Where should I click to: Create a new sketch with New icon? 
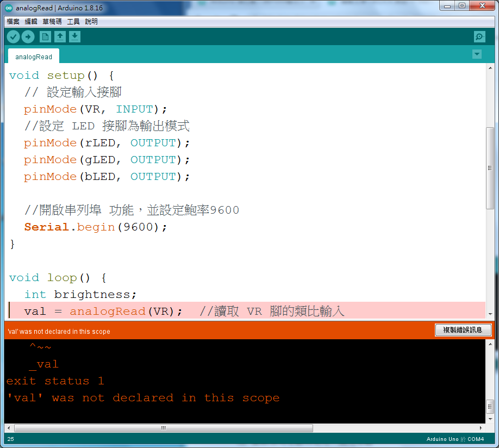coord(45,37)
